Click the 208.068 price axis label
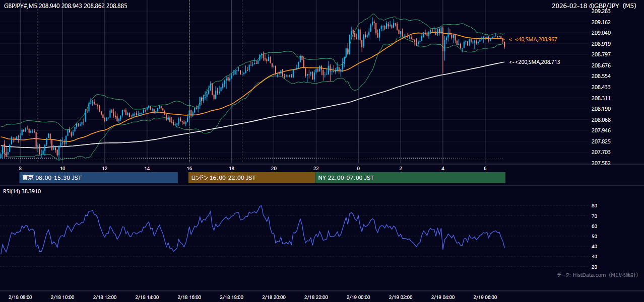Screen dimensions: 644x302 click(601, 120)
